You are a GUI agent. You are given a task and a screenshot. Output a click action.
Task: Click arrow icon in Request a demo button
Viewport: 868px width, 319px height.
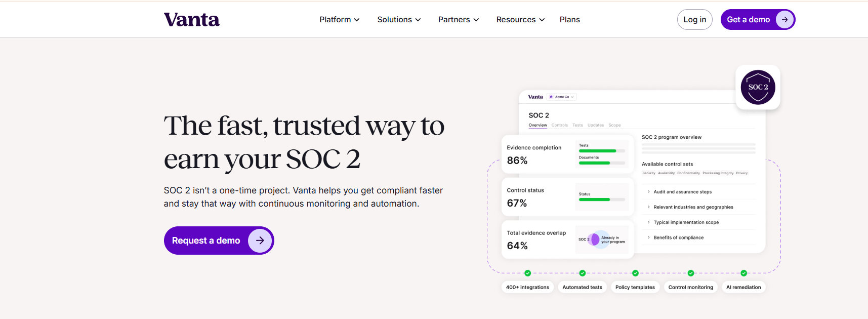point(260,241)
